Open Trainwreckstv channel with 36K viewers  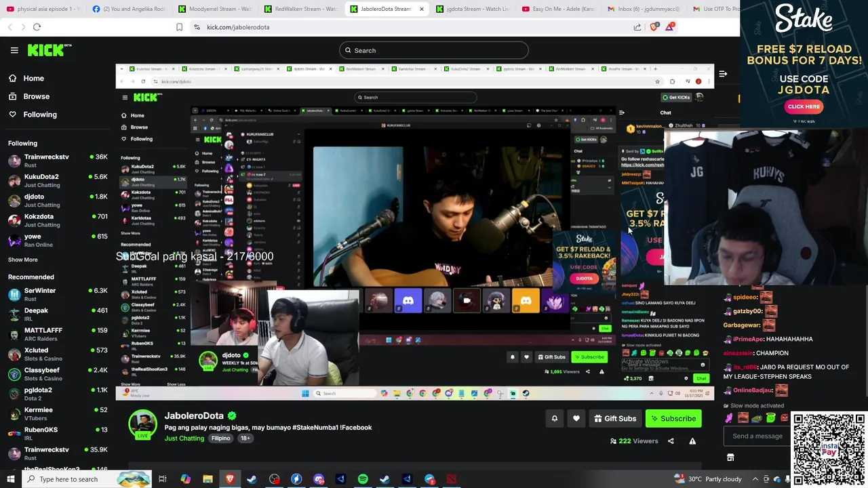click(58, 161)
